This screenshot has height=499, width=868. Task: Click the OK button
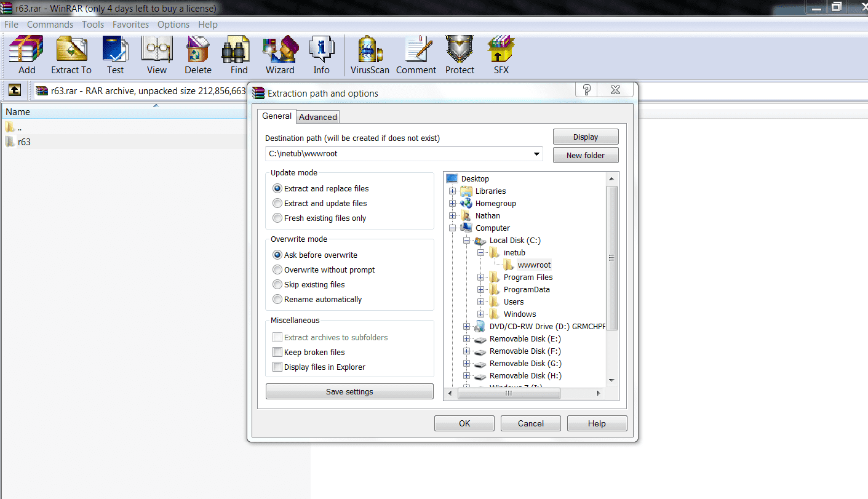(464, 423)
